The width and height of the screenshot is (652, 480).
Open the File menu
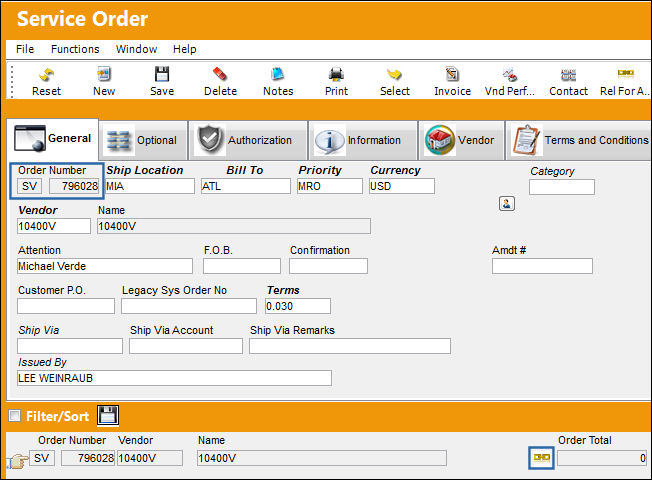tap(25, 49)
